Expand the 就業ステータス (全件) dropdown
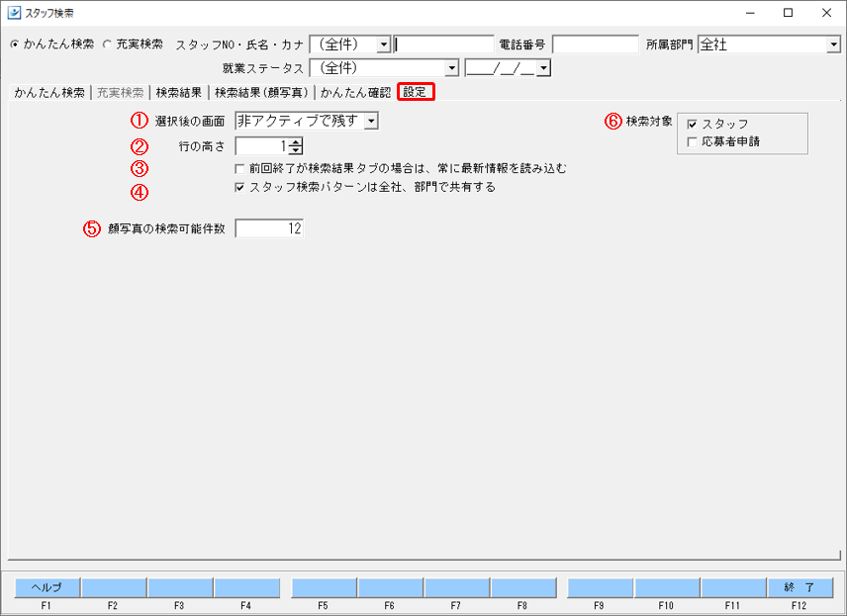 coord(451,68)
